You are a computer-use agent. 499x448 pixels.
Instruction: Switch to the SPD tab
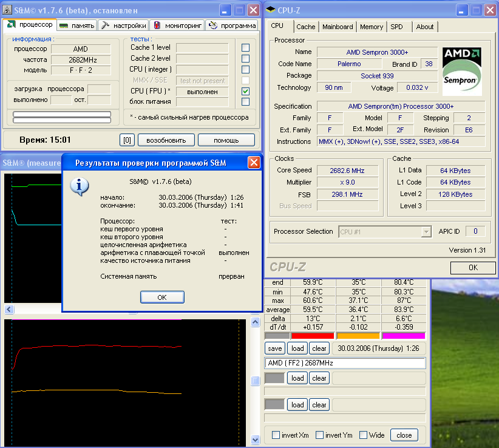(396, 27)
